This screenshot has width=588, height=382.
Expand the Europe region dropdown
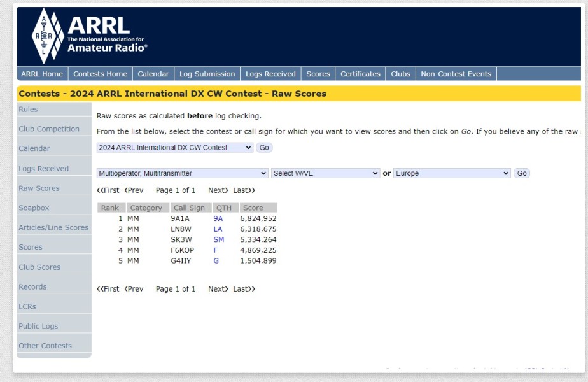click(452, 173)
